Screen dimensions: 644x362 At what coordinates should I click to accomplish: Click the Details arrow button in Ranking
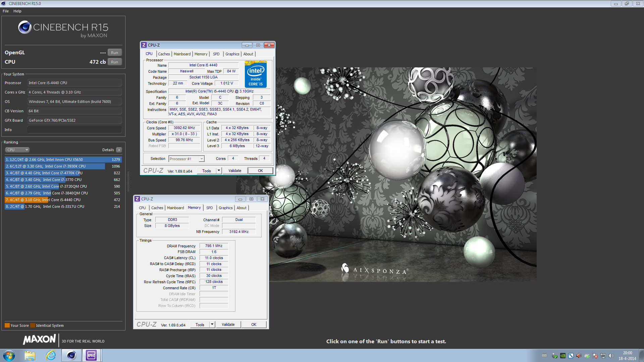coord(119,150)
